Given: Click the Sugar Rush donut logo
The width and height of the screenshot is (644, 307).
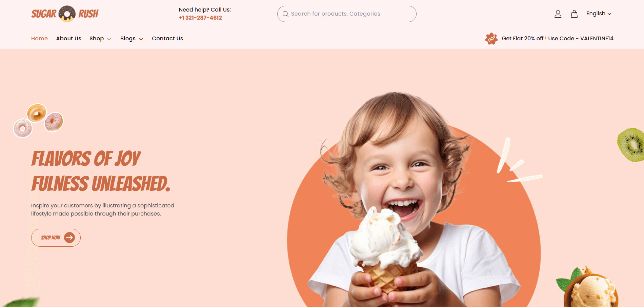Looking at the screenshot, I should pyautogui.click(x=65, y=14).
